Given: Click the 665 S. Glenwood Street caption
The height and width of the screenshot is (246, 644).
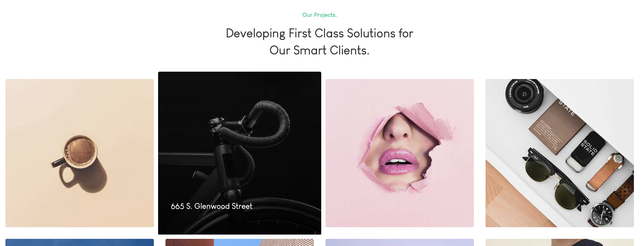Looking at the screenshot, I should [x=211, y=206].
